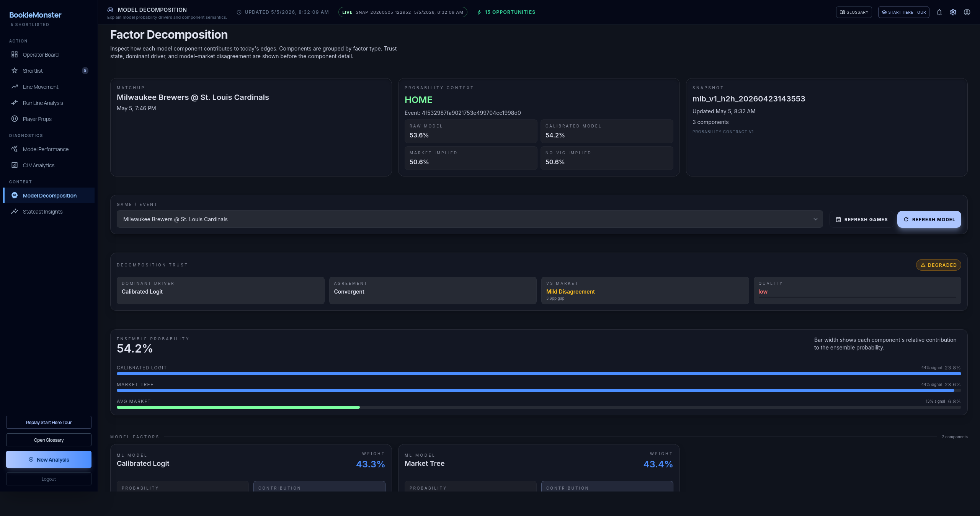Click the Statcast Insights icon
This screenshot has height=516, width=980.
click(x=15, y=211)
